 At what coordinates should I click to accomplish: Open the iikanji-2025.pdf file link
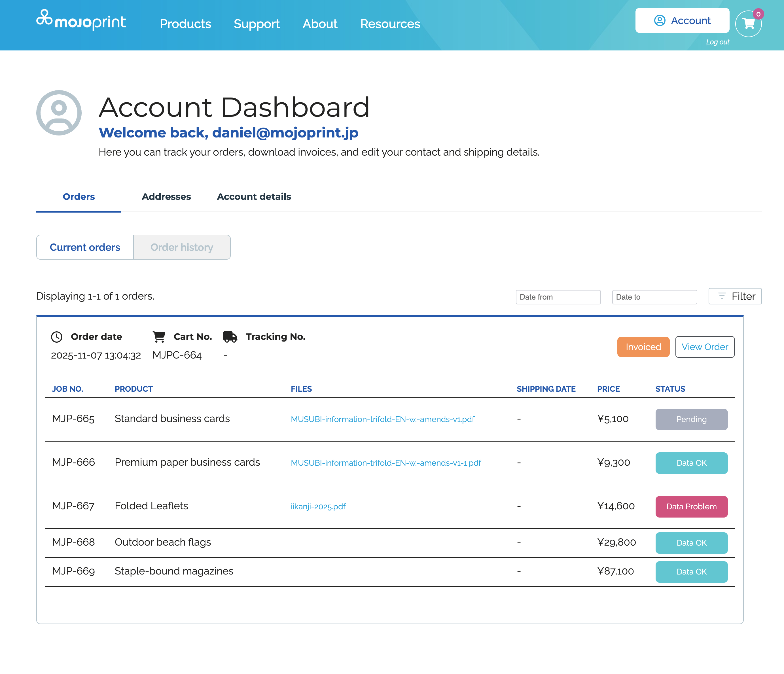click(x=318, y=506)
